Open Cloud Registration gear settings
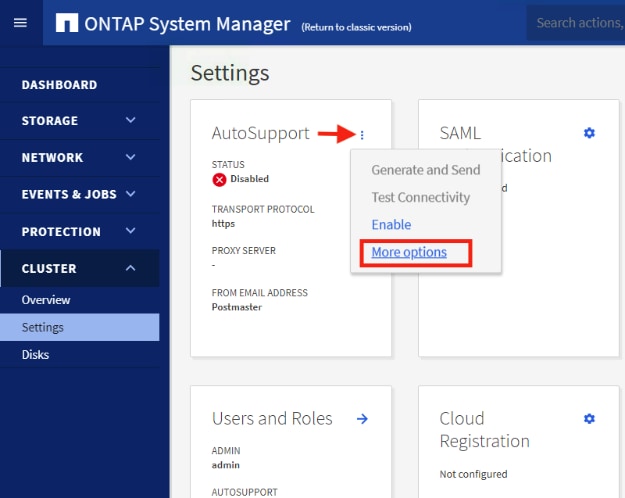The image size is (625, 498). point(589,419)
